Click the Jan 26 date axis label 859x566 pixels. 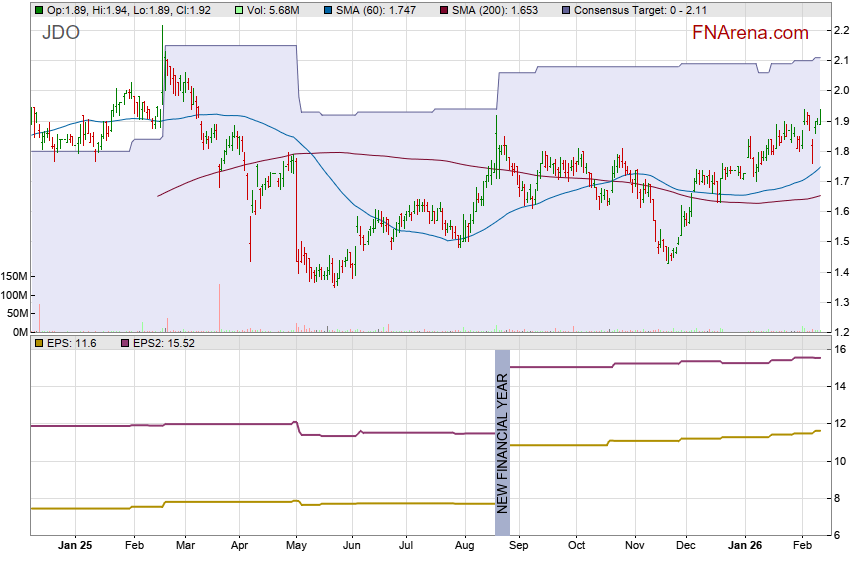[x=744, y=547]
